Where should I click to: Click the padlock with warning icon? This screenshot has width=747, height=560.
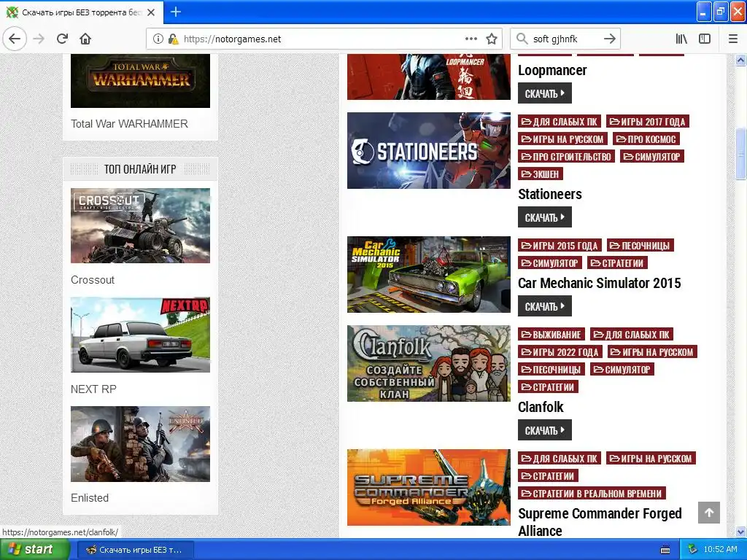(173, 39)
